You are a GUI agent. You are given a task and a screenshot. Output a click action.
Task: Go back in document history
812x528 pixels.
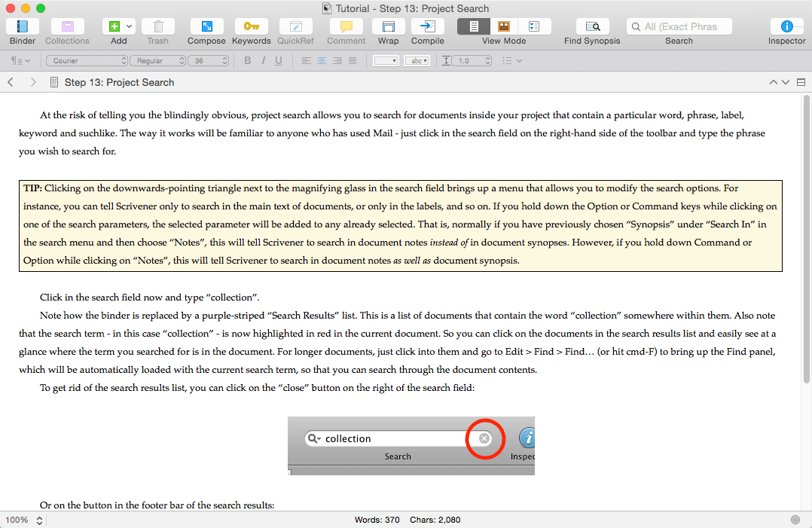[x=11, y=82]
